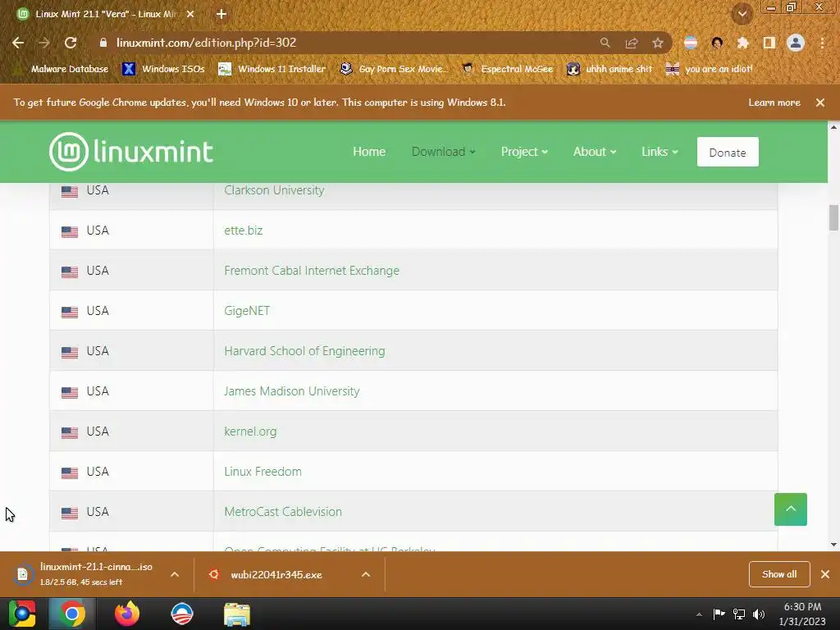Select the Fremont Cabal Internet Exchange mirror

pyautogui.click(x=312, y=271)
